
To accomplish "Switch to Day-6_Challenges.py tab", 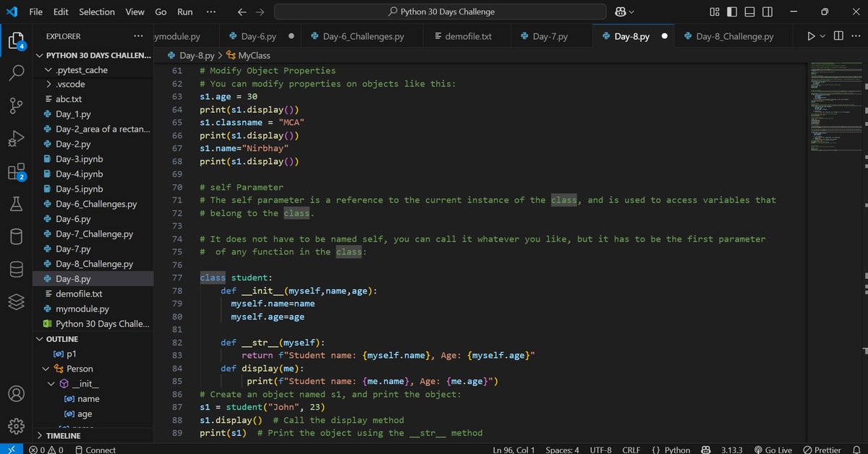I will click(364, 36).
